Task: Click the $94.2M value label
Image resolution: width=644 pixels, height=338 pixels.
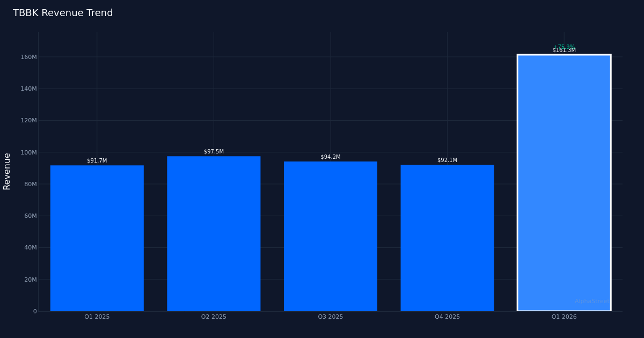Action: click(x=330, y=157)
